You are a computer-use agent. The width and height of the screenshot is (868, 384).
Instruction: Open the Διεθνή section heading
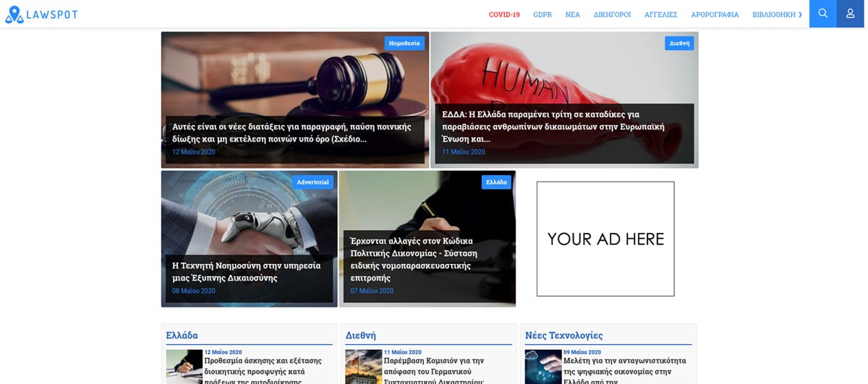[360, 336]
